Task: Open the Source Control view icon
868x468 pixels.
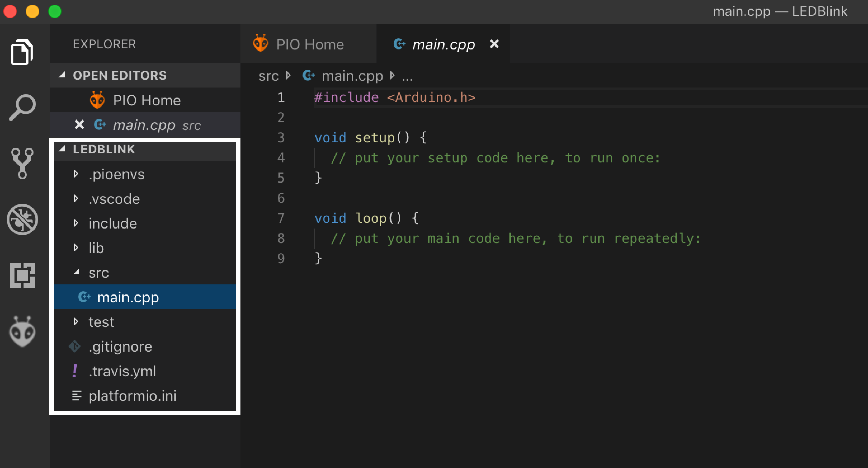Action: pos(22,163)
